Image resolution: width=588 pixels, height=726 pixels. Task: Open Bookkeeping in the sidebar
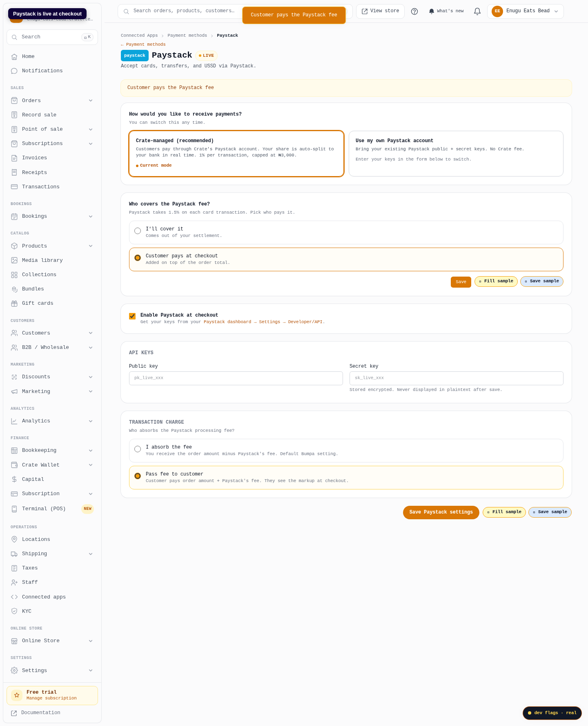pos(52,451)
